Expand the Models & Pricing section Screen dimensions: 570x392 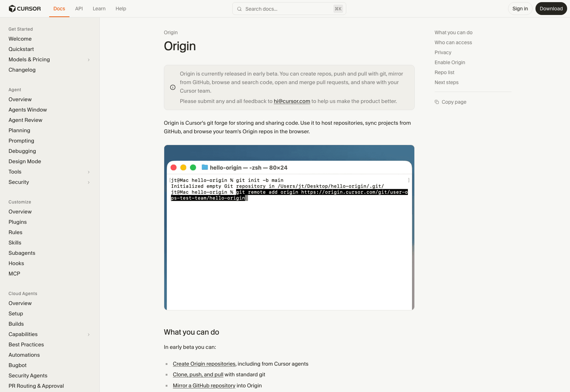click(x=89, y=60)
